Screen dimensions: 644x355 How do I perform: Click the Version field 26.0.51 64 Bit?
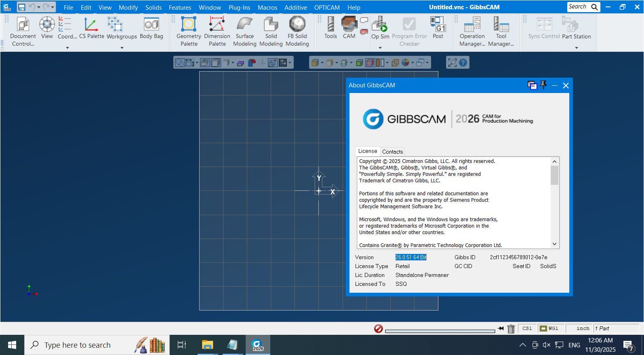411,257
